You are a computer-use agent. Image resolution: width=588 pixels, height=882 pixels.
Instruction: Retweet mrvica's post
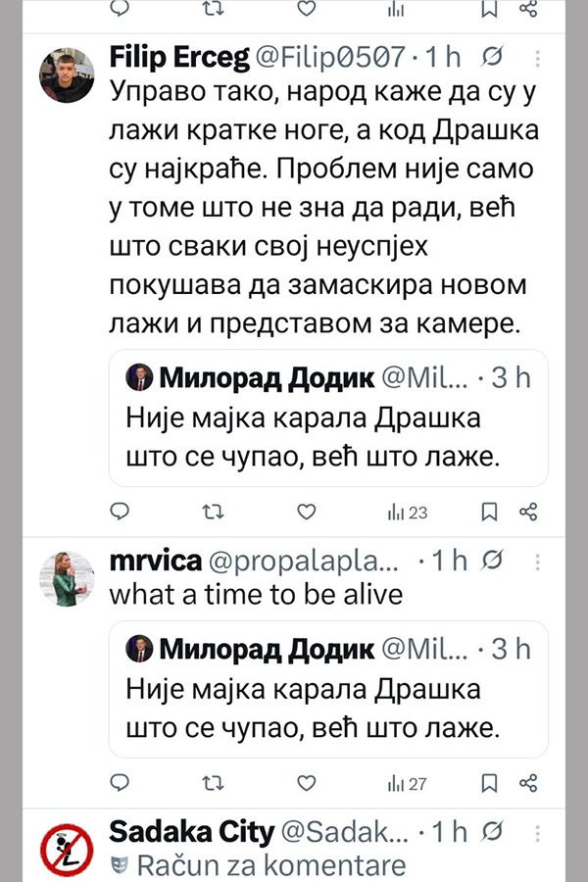pos(212,783)
